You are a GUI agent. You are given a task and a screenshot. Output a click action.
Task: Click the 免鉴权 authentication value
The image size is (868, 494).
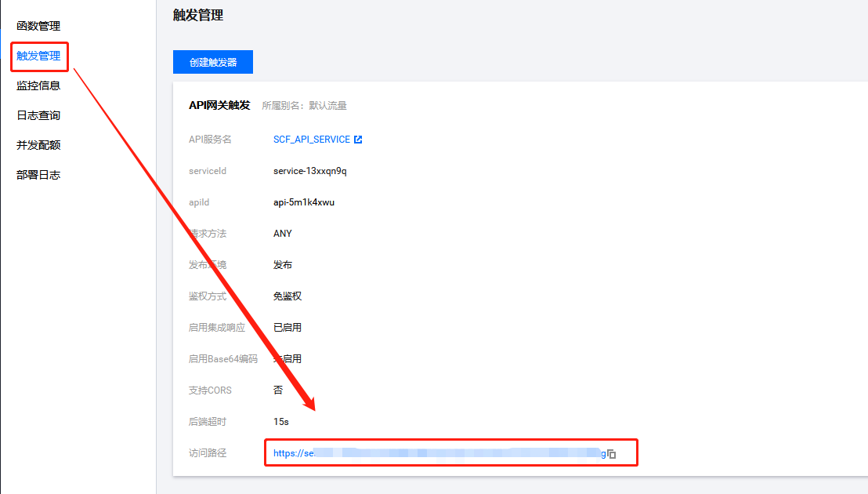click(x=288, y=296)
